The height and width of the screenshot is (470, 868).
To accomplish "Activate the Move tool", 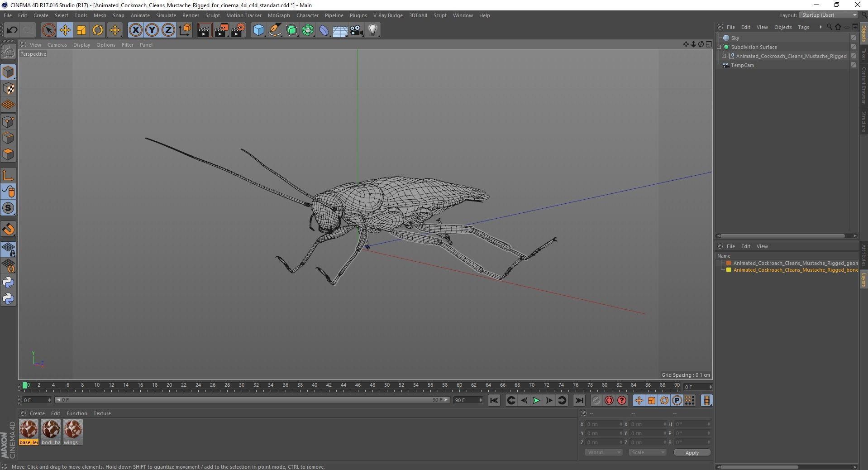I will coord(65,30).
